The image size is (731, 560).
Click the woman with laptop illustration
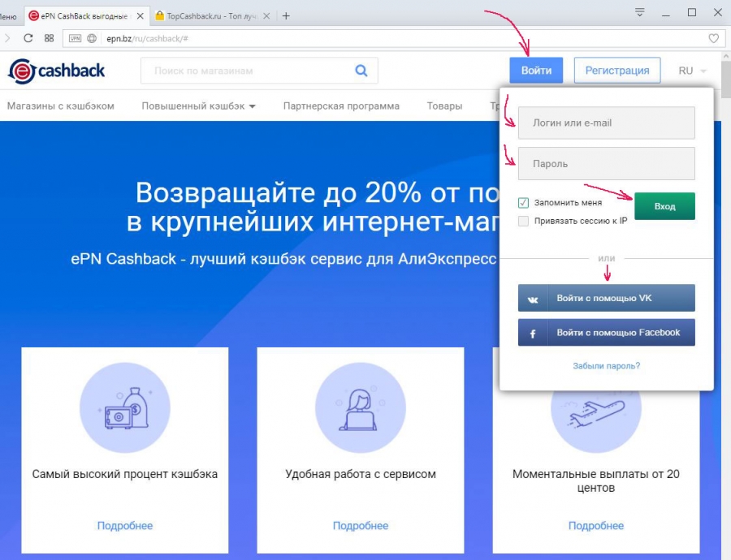(361, 407)
